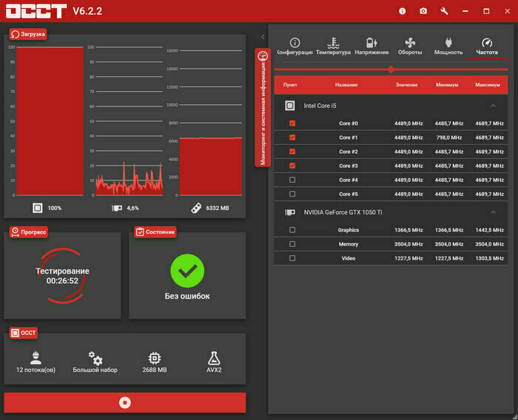Open the info icon in title bar

(x=402, y=11)
